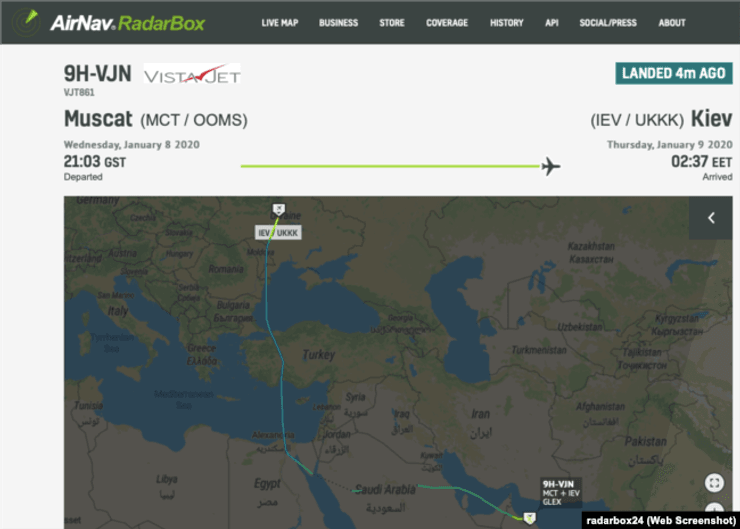Open the Live Map page
Viewport: 740px width, 529px height.
[280, 23]
